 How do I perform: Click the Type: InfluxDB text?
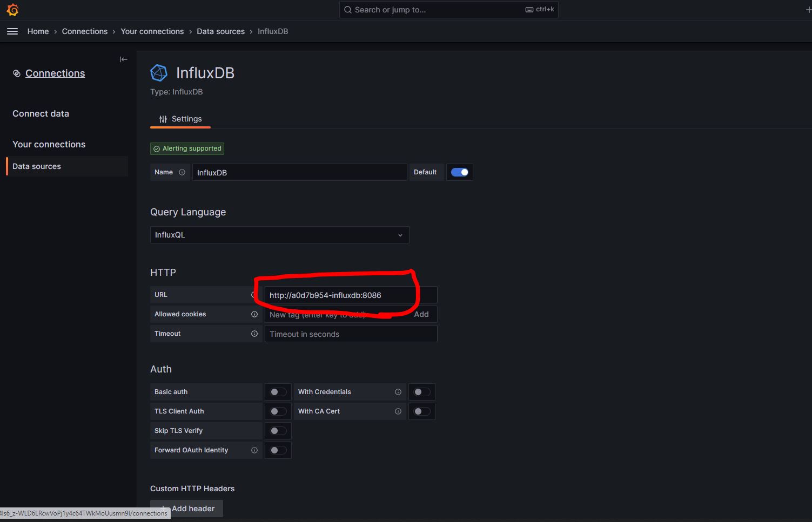tap(177, 92)
